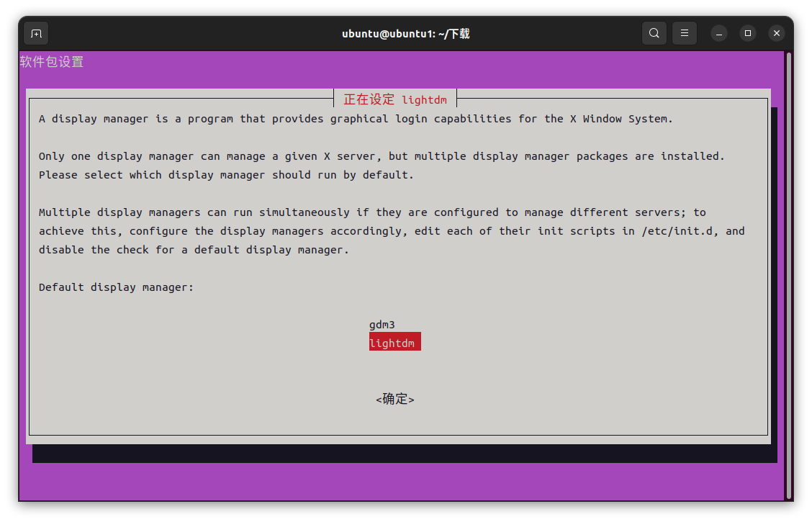Screen dimensions: 812x522
Task: Select the highlighted lightdm option
Action: tap(393, 343)
